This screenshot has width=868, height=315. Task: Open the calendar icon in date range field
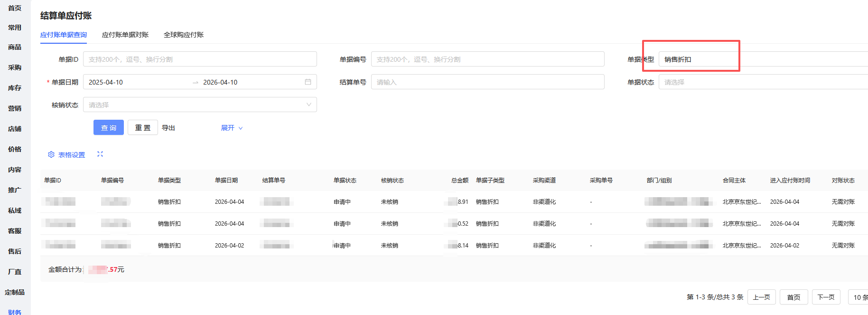click(x=308, y=82)
